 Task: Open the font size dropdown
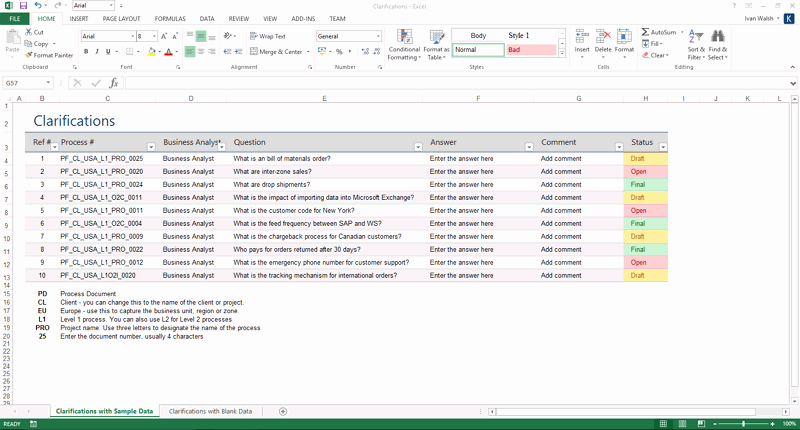point(154,36)
